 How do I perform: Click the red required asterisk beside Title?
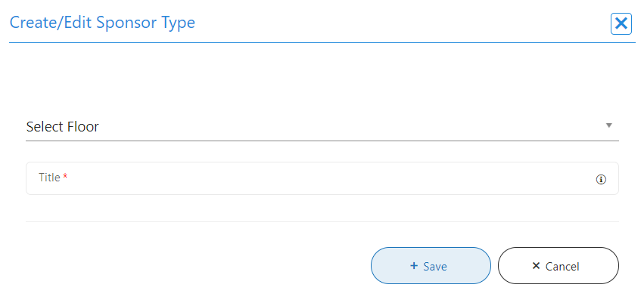click(65, 178)
